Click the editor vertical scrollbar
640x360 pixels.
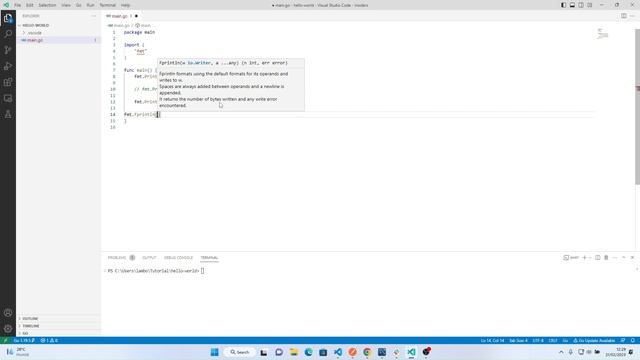pyautogui.click(x=637, y=106)
